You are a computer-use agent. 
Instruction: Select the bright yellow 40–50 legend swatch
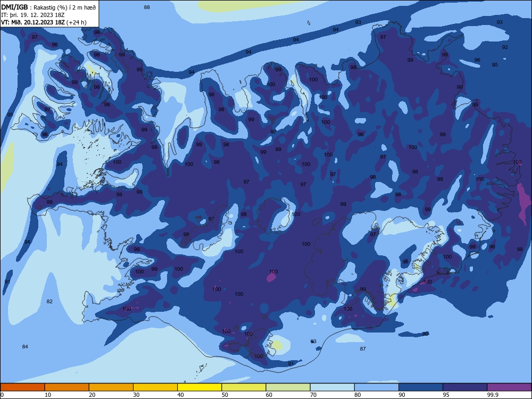pos(199,387)
